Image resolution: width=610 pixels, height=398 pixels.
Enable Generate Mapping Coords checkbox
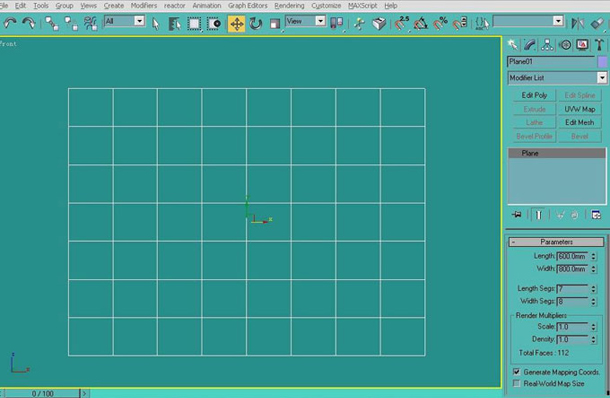(516, 372)
